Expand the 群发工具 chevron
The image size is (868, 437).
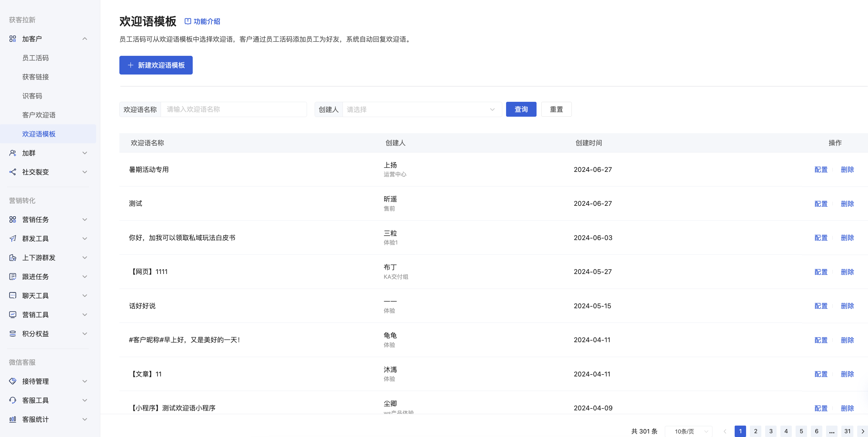click(x=84, y=238)
